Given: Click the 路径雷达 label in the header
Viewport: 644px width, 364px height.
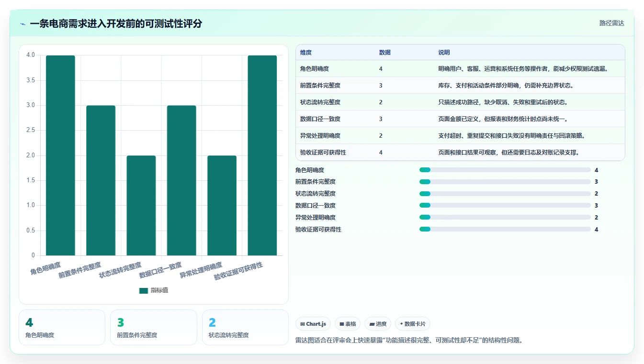Looking at the screenshot, I should [611, 23].
